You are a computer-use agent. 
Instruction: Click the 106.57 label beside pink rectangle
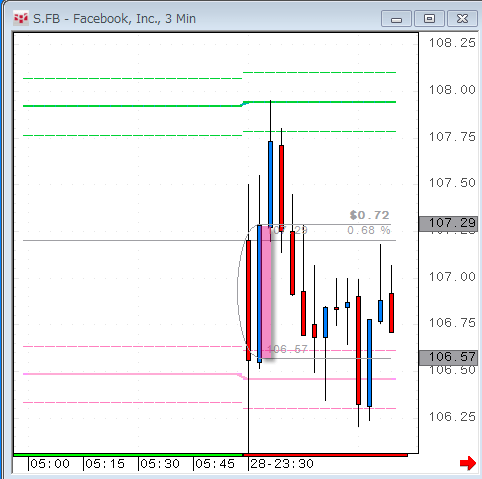click(287, 349)
